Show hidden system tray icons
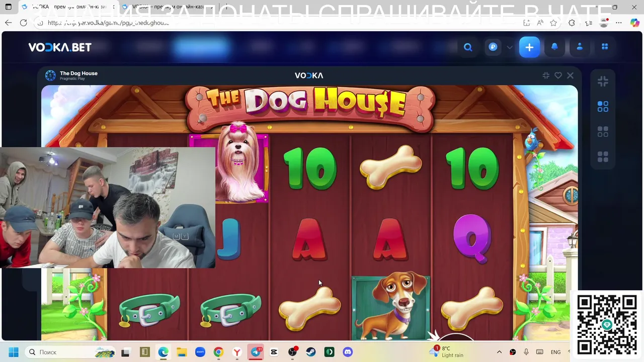 499,352
